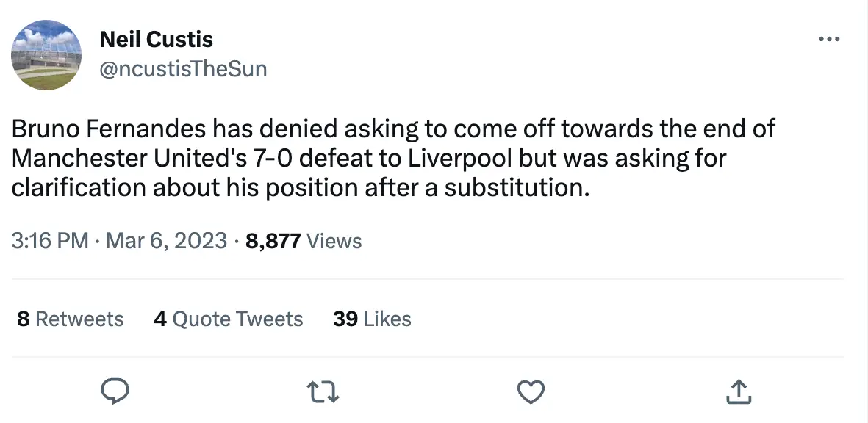Image resolution: width=868 pixels, height=423 pixels.
Task: View who retweeted by clicking 8 Retweets
Action: [69, 319]
